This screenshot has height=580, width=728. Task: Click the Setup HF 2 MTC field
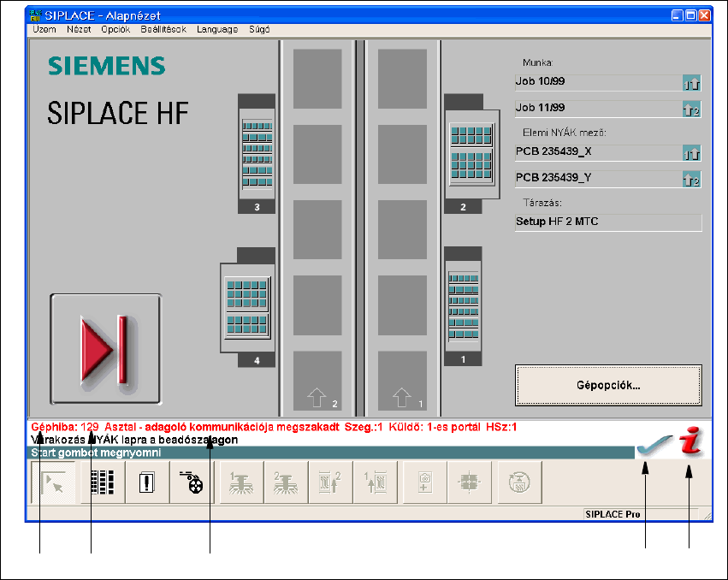click(x=607, y=222)
